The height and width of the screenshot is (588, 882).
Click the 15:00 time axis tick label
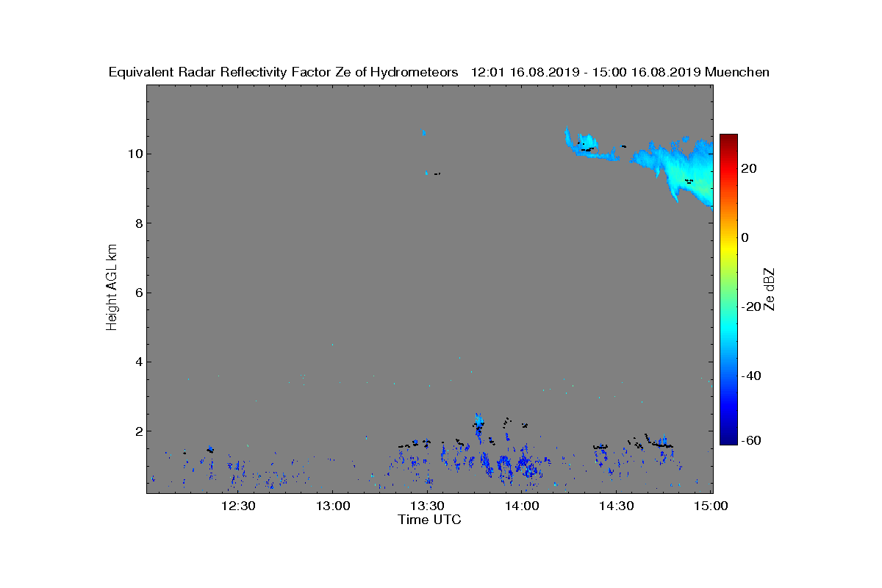point(711,506)
